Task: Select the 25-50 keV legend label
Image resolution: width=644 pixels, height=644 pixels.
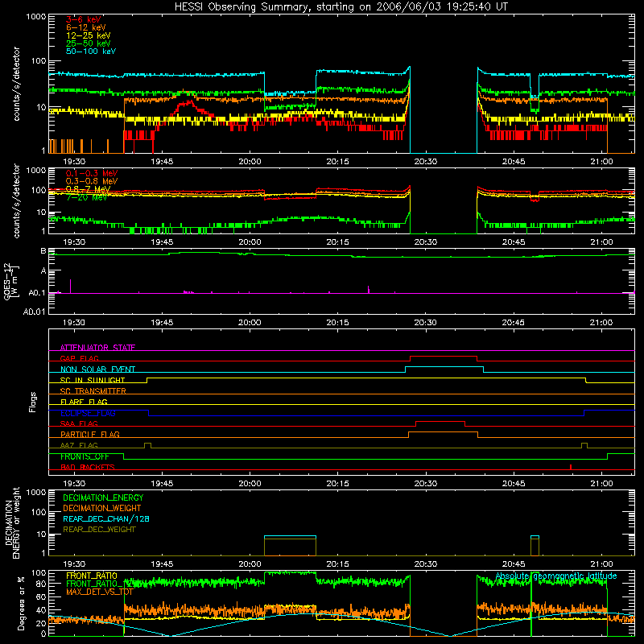Action: (89, 43)
